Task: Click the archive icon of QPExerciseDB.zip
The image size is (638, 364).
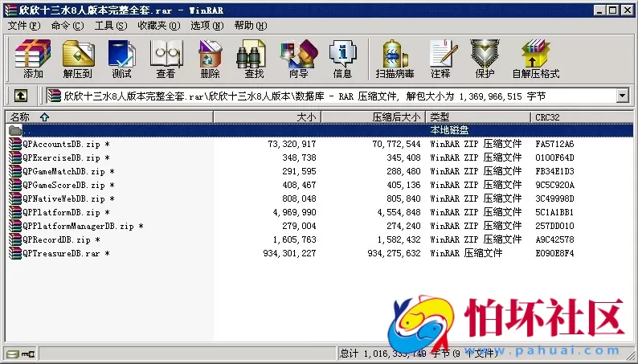Action: 15,157
